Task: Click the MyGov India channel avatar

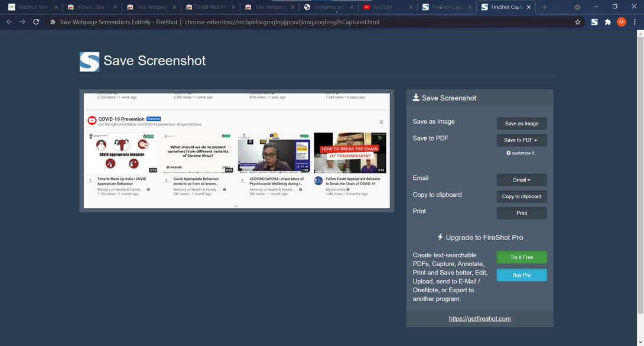Action: [318, 181]
